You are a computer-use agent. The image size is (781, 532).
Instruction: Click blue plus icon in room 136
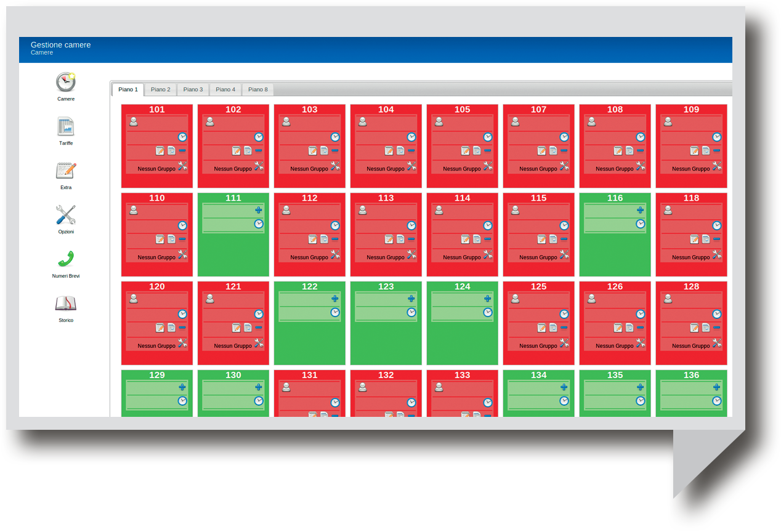(717, 387)
